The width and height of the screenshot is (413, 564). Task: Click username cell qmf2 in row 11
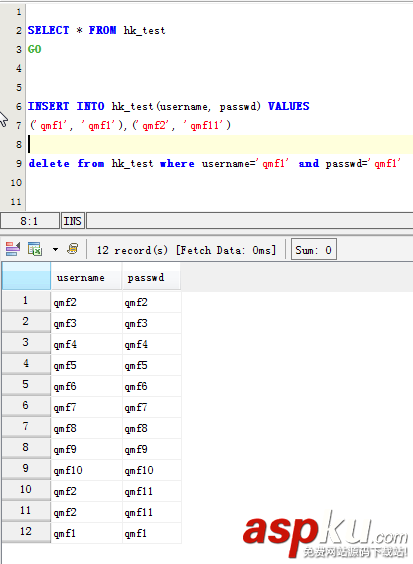[86, 512]
